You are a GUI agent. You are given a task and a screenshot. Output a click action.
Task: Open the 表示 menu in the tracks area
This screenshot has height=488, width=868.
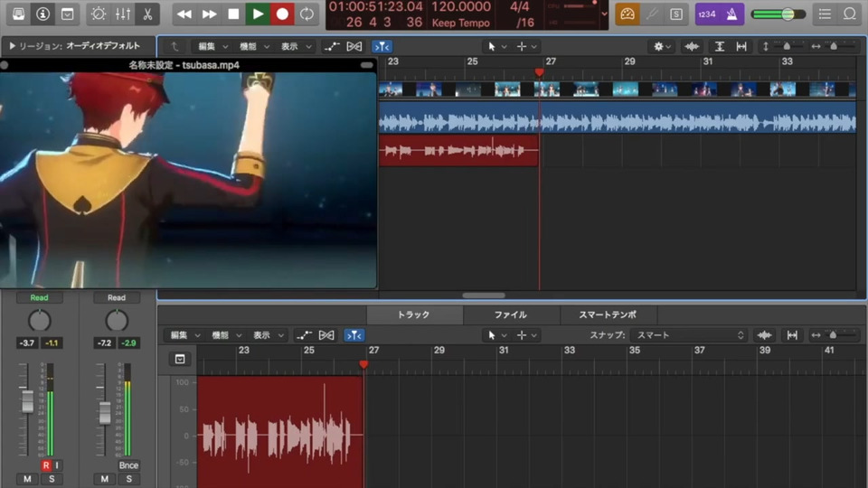pos(297,46)
